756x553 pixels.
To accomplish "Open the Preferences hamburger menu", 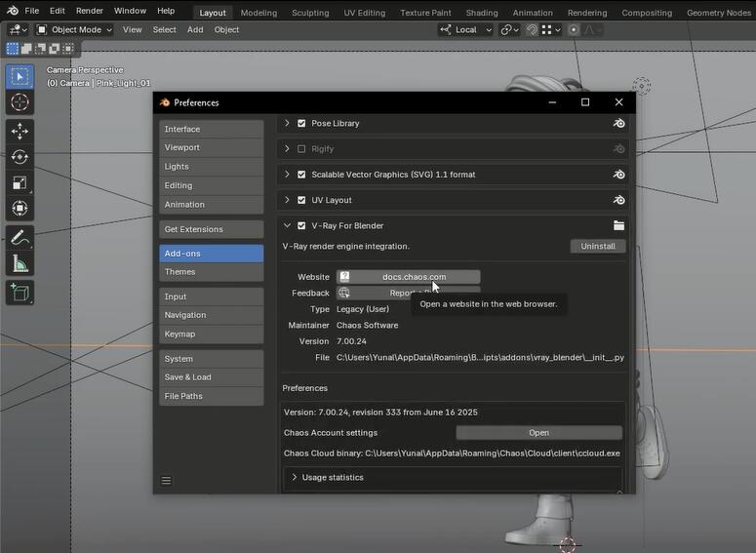I will (x=167, y=481).
